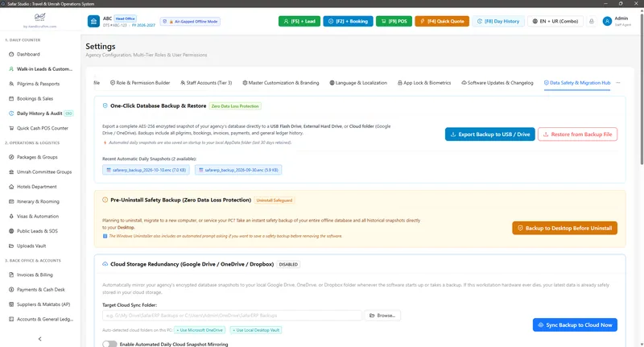Click Sync Backup to Cloud Now
This screenshot has width=644, height=347.
point(575,324)
